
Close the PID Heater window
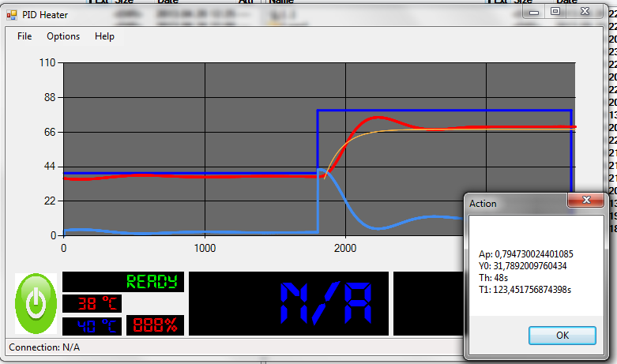(x=585, y=12)
